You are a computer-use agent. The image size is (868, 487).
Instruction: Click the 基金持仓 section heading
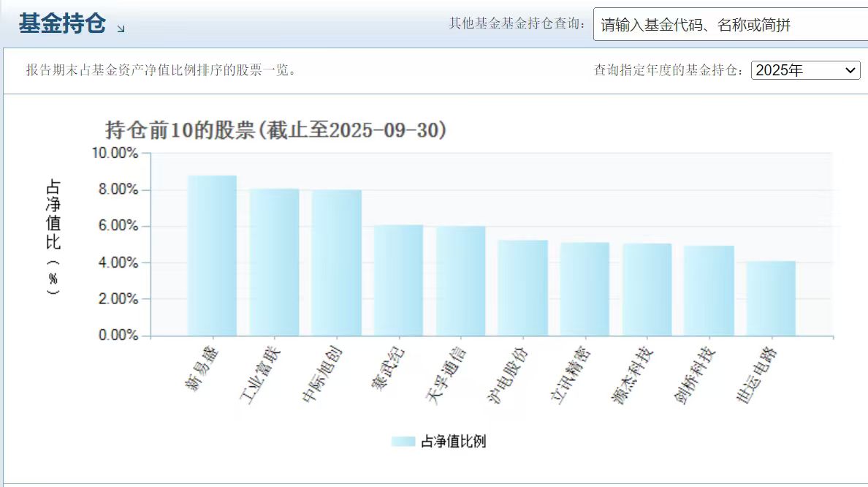coord(62,23)
